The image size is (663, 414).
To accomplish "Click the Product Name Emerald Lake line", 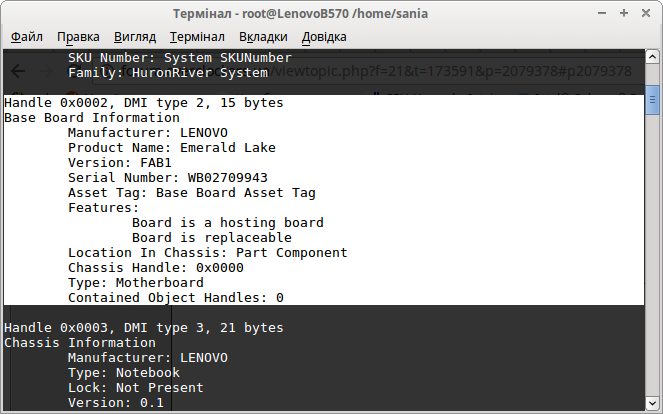I will (x=172, y=148).
